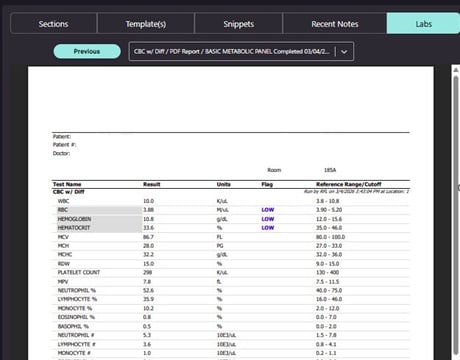The height and width of the screenshot is (360, 460).
Task: Open the lab report selection dropdown
Action: [x=241, y=51]
